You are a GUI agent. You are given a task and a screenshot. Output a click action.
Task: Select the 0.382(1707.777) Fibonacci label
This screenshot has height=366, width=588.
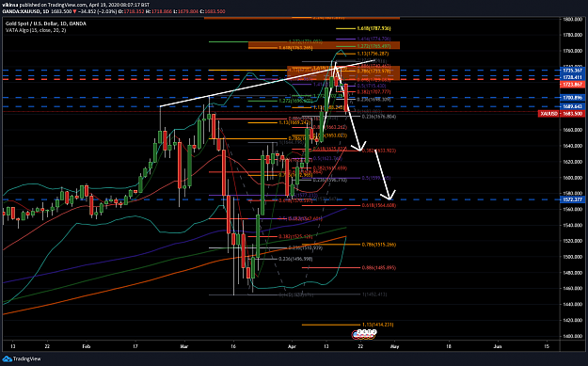(373, 92)
